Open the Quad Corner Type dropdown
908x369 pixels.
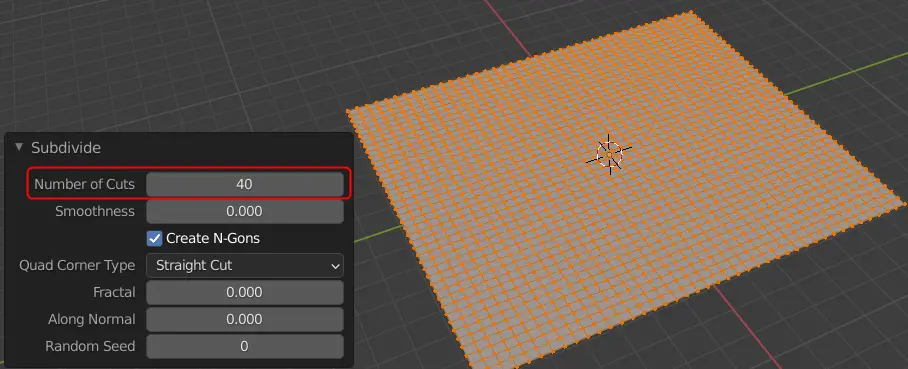244,265
